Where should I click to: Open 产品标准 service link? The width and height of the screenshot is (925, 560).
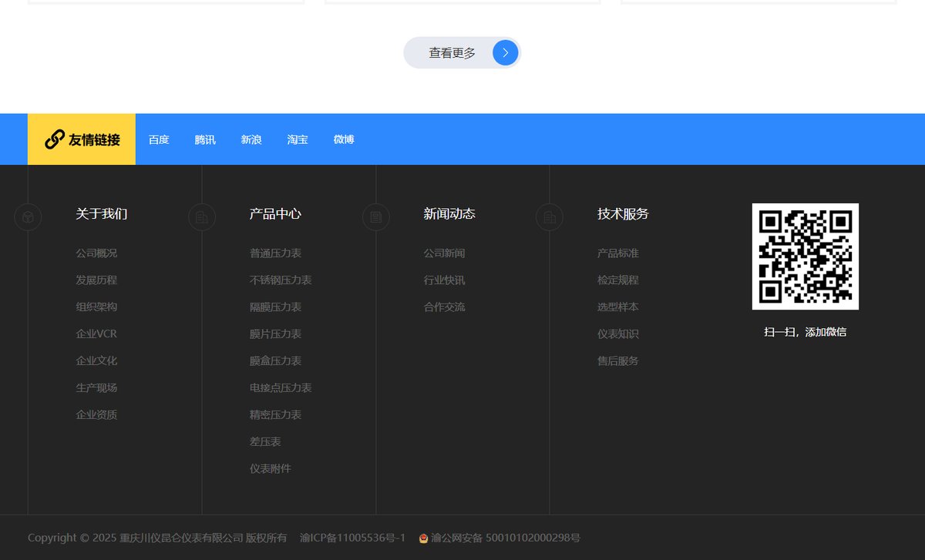(x=618, y=253)
